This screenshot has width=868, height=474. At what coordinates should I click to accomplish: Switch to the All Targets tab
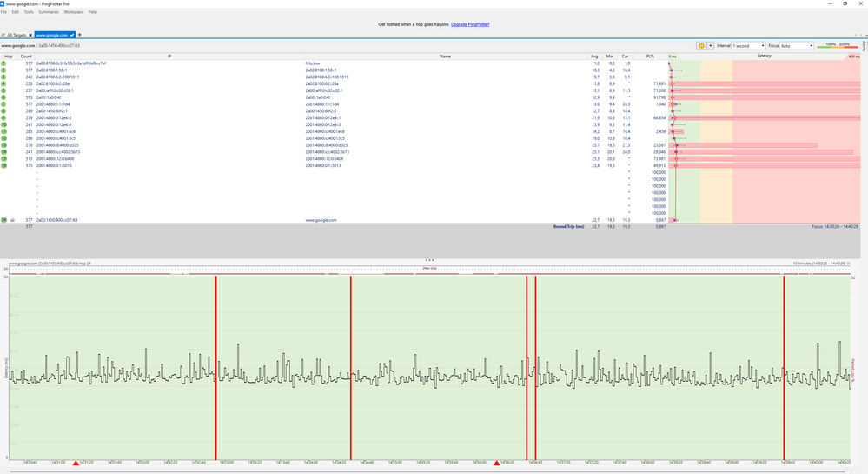pyautogui.click(x=17, y=35)
